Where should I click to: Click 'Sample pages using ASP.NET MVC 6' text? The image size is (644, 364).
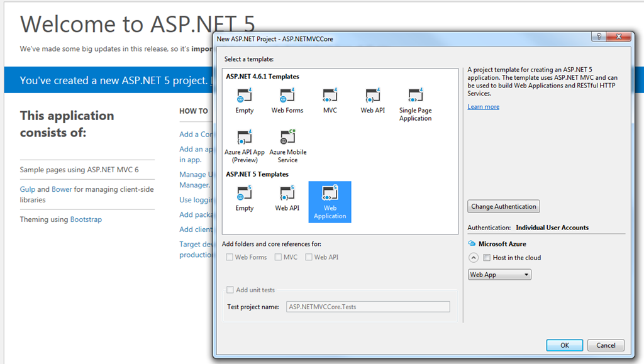pyautogui.click(x=79, y=170)
